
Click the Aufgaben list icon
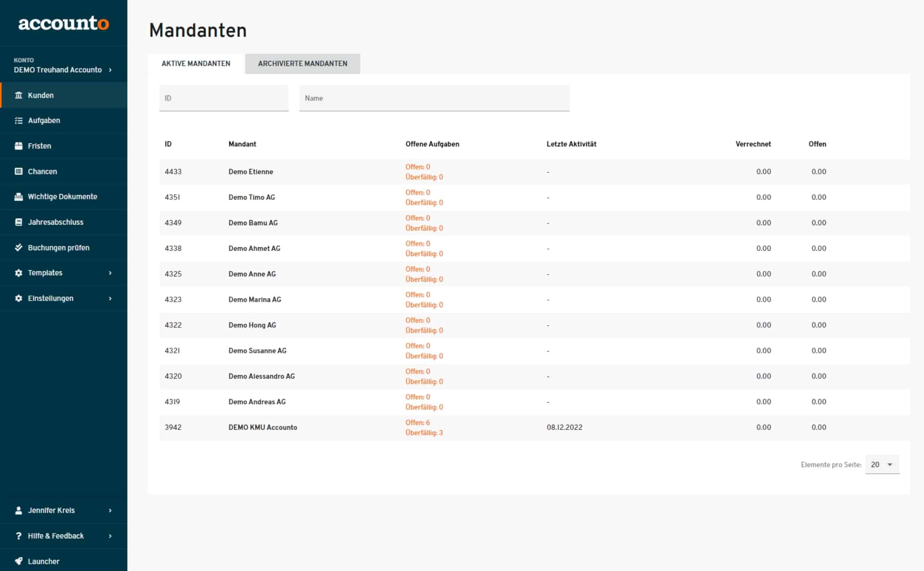coord(18,120)
